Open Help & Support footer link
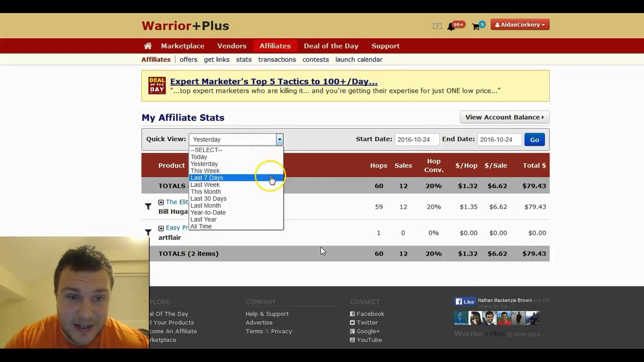Image resolution: width=644 pixels, height=362 pixels. point(267,314)
